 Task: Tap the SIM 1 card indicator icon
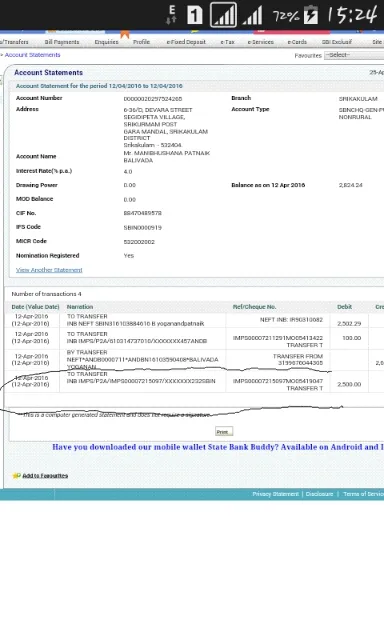point(195,15)
